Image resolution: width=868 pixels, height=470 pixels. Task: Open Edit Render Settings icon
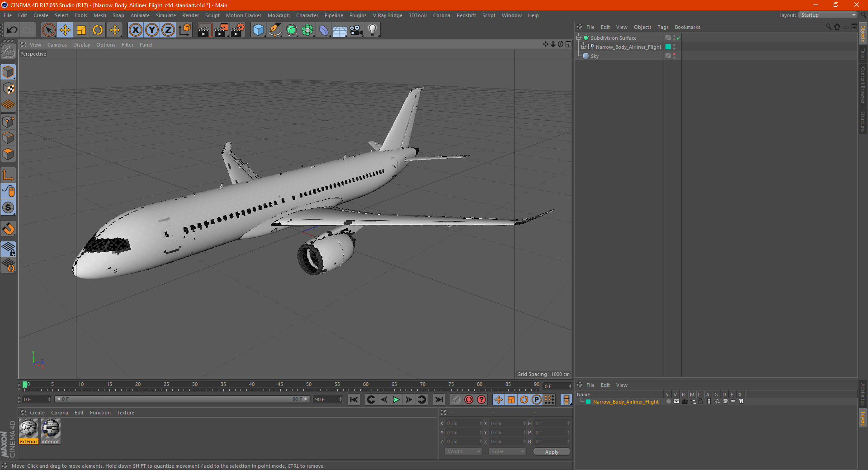(x=238, y=30)
